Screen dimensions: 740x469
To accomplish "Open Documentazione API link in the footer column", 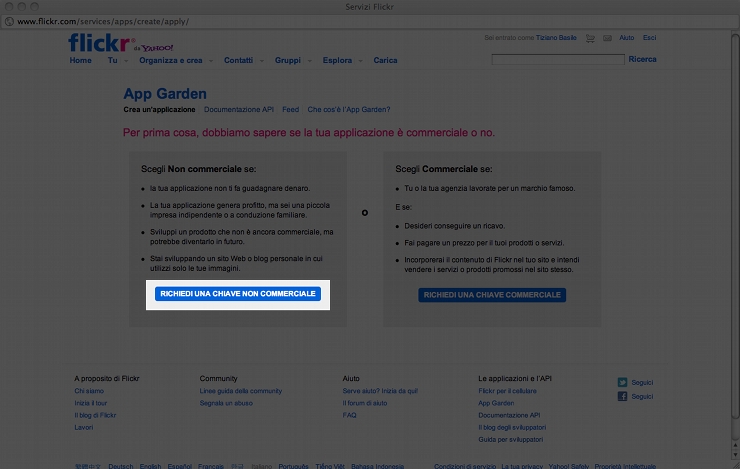I will 509,415.
